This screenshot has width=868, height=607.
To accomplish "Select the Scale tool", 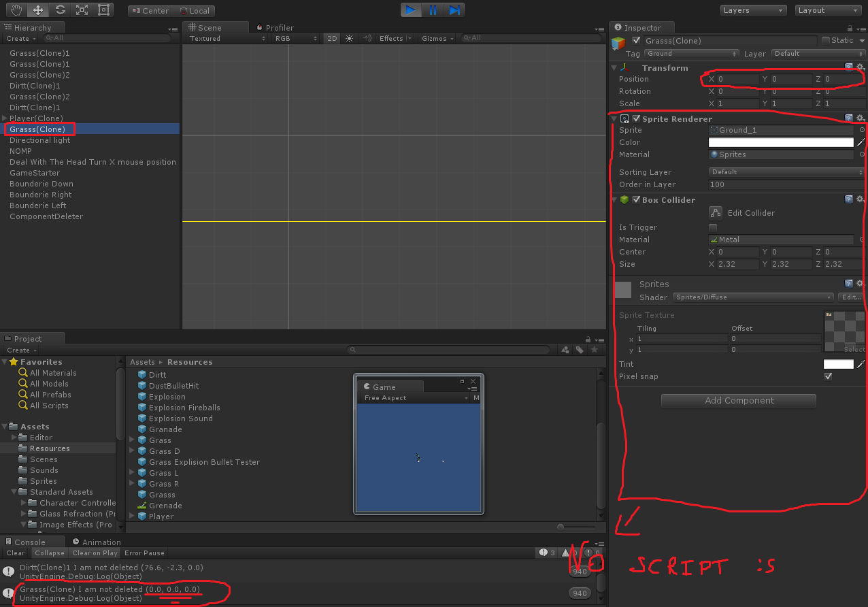I will [82, 10].
